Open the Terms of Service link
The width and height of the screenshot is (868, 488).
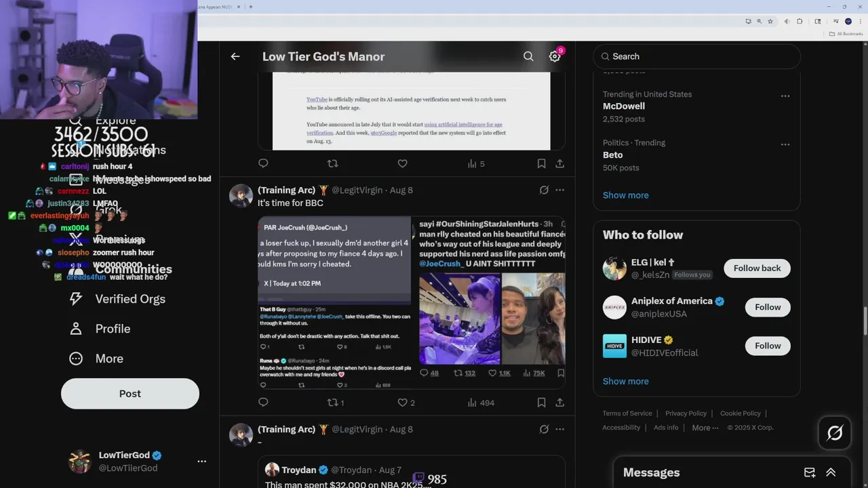(627, 413)
